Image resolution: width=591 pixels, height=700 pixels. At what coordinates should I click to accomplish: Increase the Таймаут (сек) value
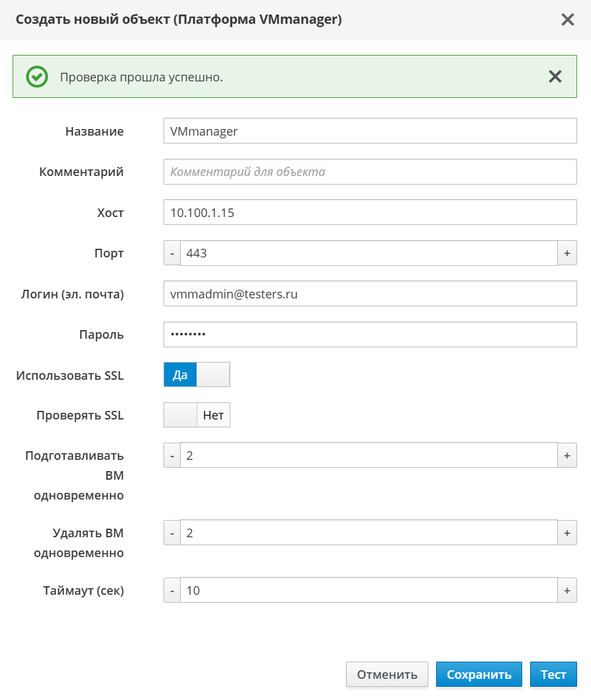pos(567,590)
